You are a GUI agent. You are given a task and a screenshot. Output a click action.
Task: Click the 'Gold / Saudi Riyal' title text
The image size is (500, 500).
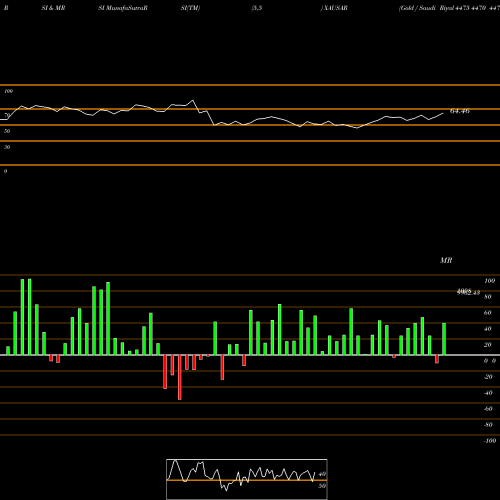pos(426,8)
